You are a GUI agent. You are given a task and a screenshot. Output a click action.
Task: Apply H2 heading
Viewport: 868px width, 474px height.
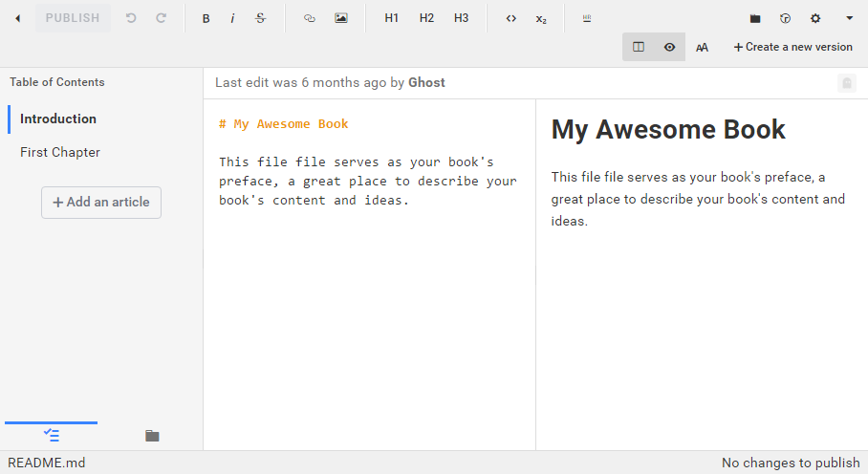coord(426,18)
